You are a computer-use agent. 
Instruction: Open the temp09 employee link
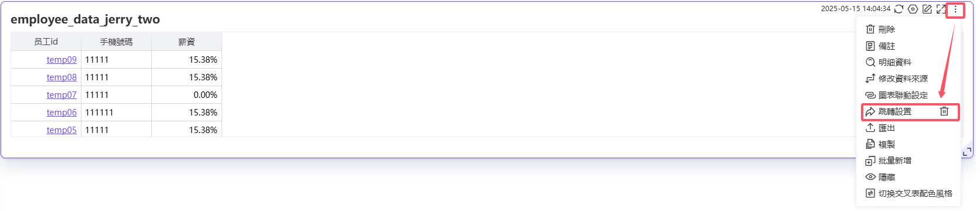(x=62, y=60)
